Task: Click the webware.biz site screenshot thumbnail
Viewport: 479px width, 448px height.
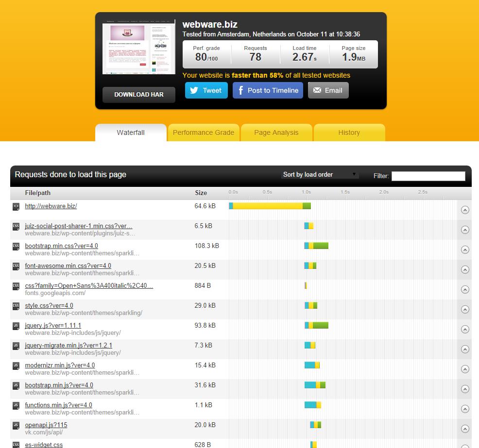Action: [x=139, y=47]
